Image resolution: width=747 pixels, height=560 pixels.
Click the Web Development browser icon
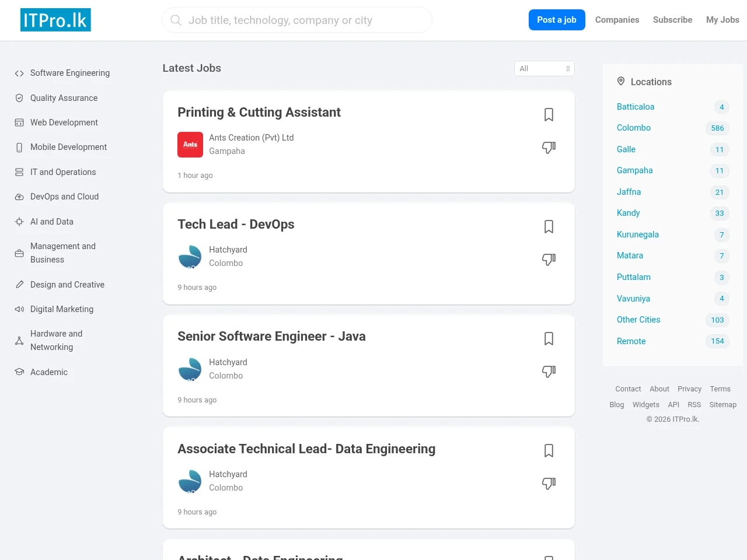click(x=19, y=123)
